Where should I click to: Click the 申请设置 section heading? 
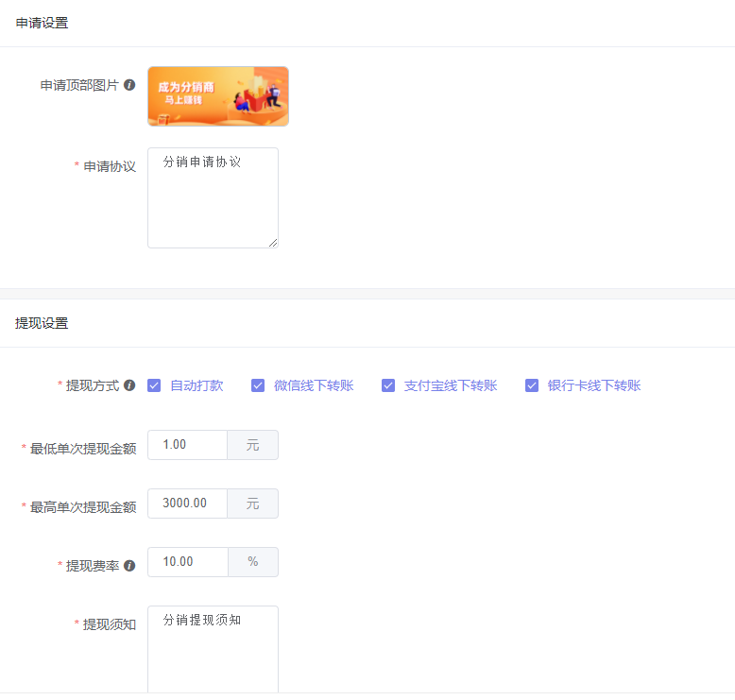coord(42,23)
